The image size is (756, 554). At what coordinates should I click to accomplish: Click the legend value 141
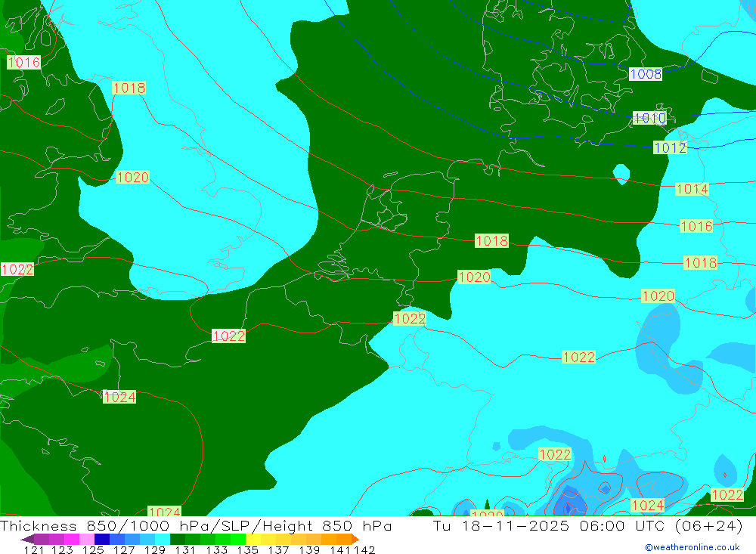tap(340, 550)
